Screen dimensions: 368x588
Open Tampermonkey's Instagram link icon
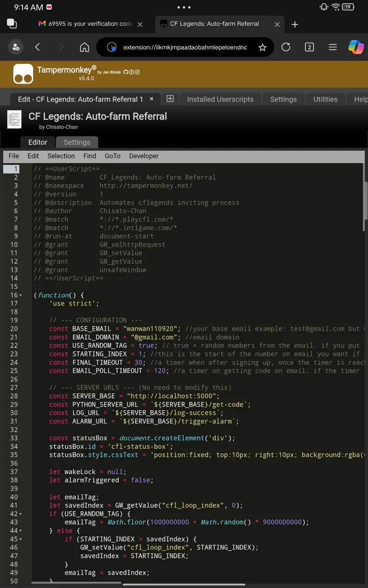[x=137, y=72]
